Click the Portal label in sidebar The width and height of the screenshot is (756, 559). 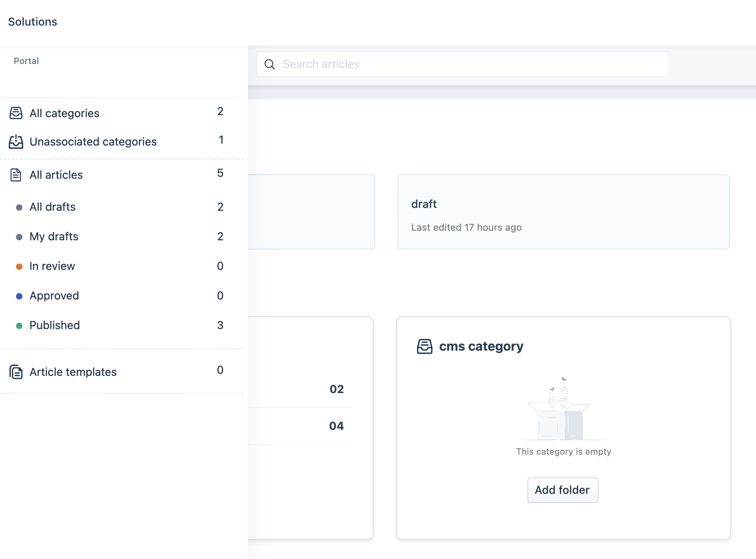click(x=26, y=61)
